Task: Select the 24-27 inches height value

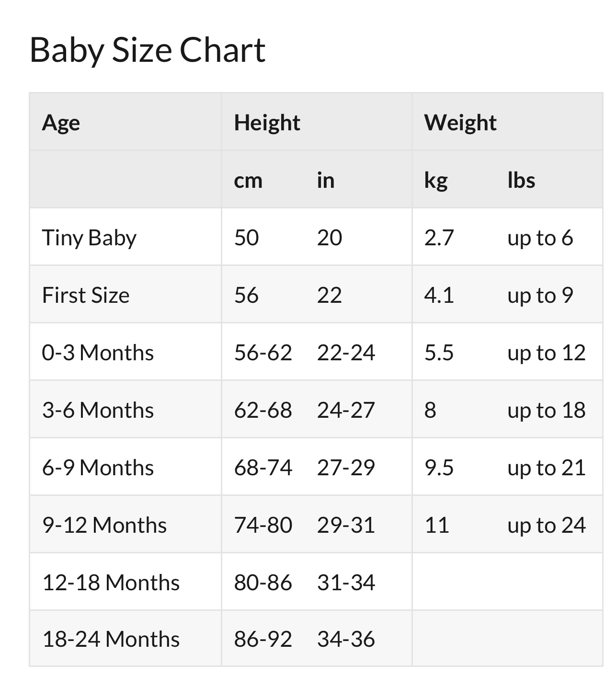Action: (346, 410)
